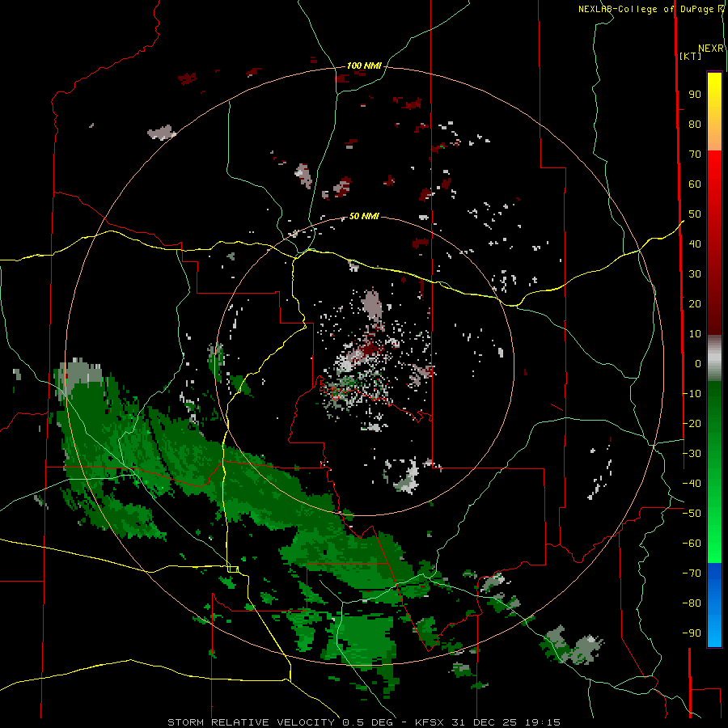Select the 80 value on the velocity scale
The height and width of the screenshot is (728, 728).
point(695,125)
